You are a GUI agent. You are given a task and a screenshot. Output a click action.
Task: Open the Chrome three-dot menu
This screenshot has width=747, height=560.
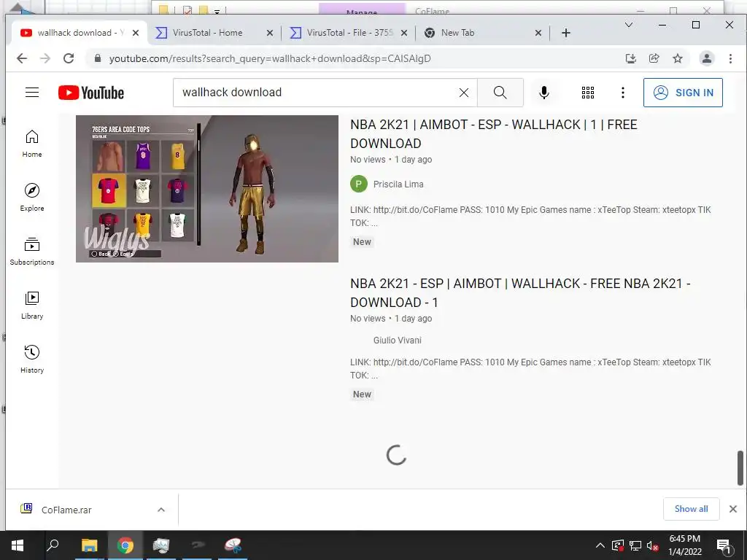tap(730, 58)
